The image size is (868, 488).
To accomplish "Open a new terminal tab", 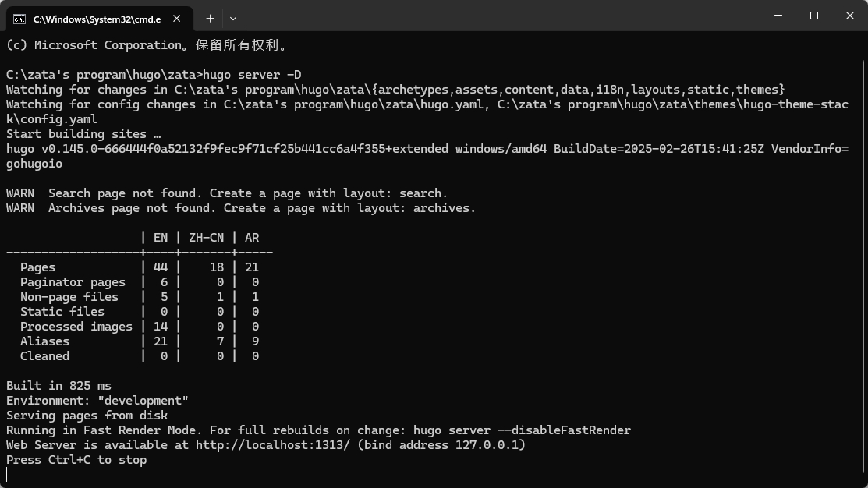I will click(210, 18).
